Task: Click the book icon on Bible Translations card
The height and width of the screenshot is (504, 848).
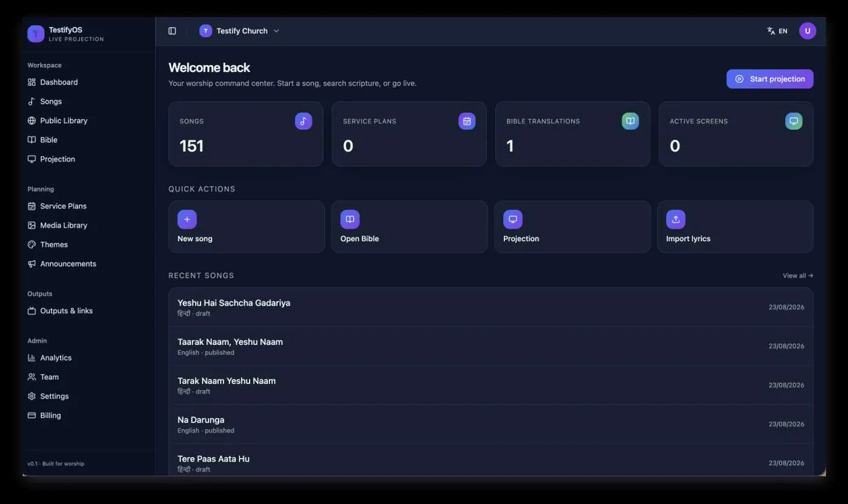Action: 631,121
